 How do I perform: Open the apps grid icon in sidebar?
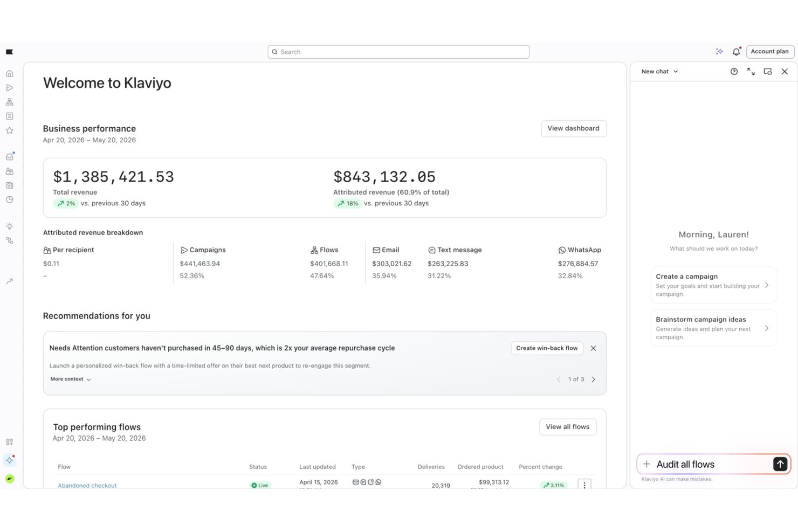(9, 442)
